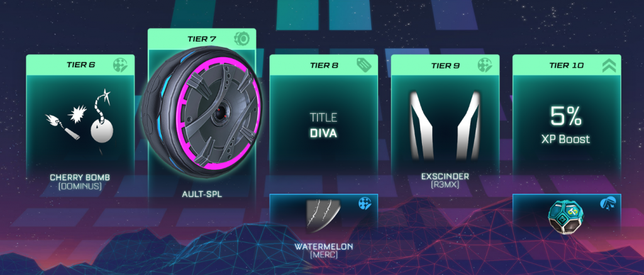Screen dimensions: 644x275
Task: Open the Tier 8 header tab
Action: (x=323, y=65)
